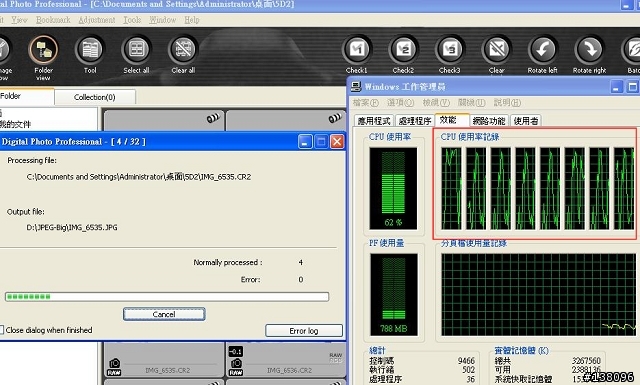
Task: Open the Tool palette icon
Action: click(x=90, y=49)
